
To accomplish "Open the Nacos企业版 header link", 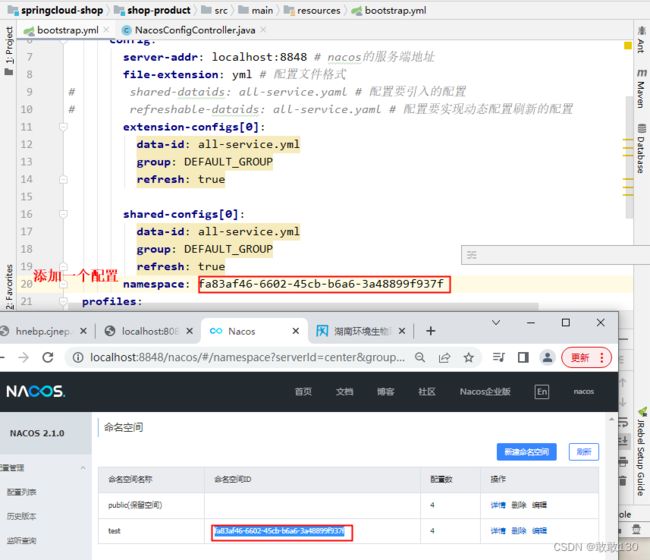I will pyautogui.click(x=485, y=392).
